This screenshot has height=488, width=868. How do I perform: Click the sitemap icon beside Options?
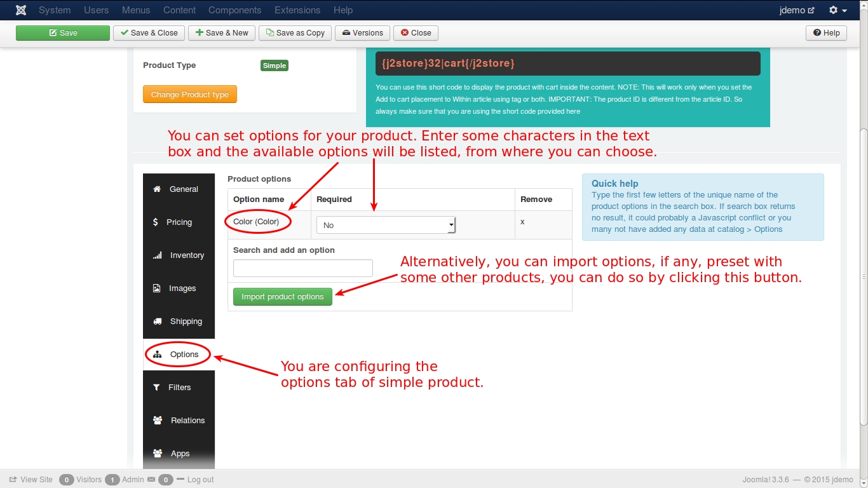pyautogui.click(x=157, y=355)
